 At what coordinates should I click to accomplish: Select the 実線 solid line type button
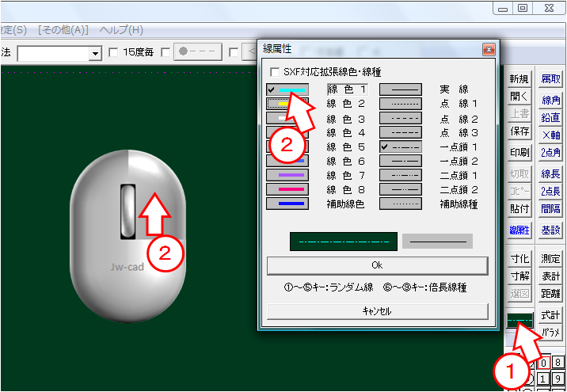point(405,89)
